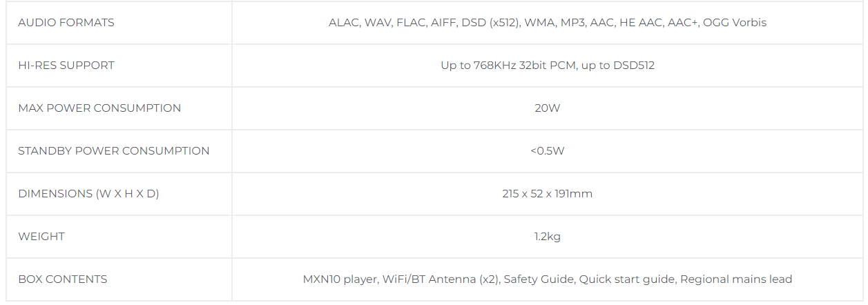
Task: Click the AUDIO FORMATS row label
Action: pyautogui.click(x=66, y=23)
